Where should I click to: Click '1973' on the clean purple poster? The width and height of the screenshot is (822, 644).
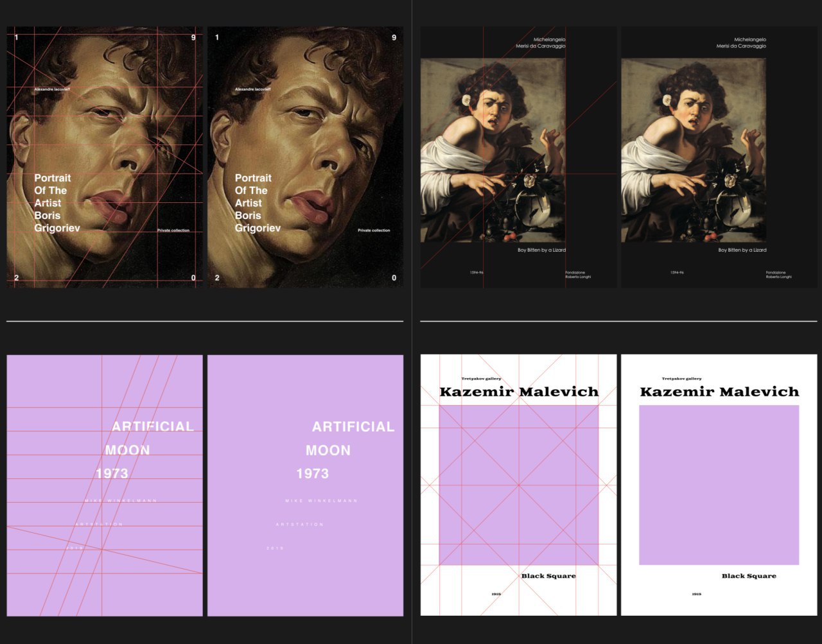(312, 474)
